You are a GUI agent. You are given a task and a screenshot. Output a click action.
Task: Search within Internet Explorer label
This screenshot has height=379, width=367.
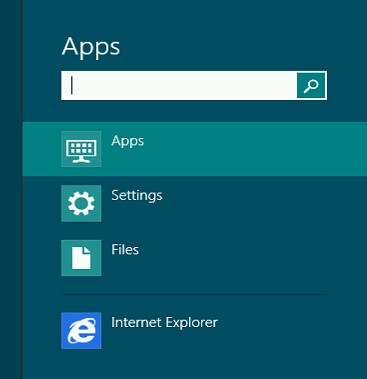[164, 322]
